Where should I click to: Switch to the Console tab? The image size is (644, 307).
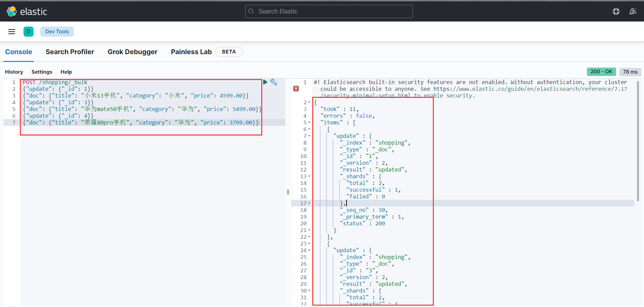(x=18, y=52)
